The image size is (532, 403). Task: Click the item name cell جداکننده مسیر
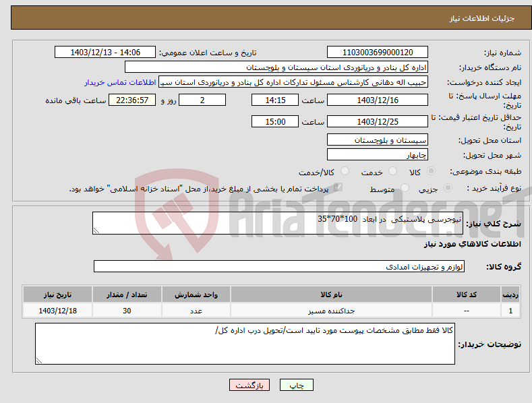[331, 311]
